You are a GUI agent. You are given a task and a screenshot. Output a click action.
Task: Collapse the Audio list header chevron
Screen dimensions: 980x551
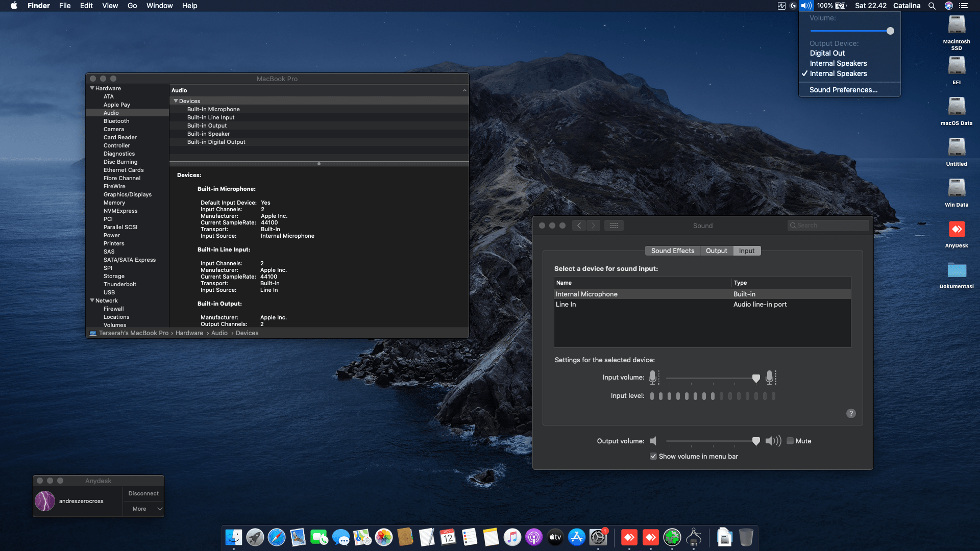(x=464, y=90)
